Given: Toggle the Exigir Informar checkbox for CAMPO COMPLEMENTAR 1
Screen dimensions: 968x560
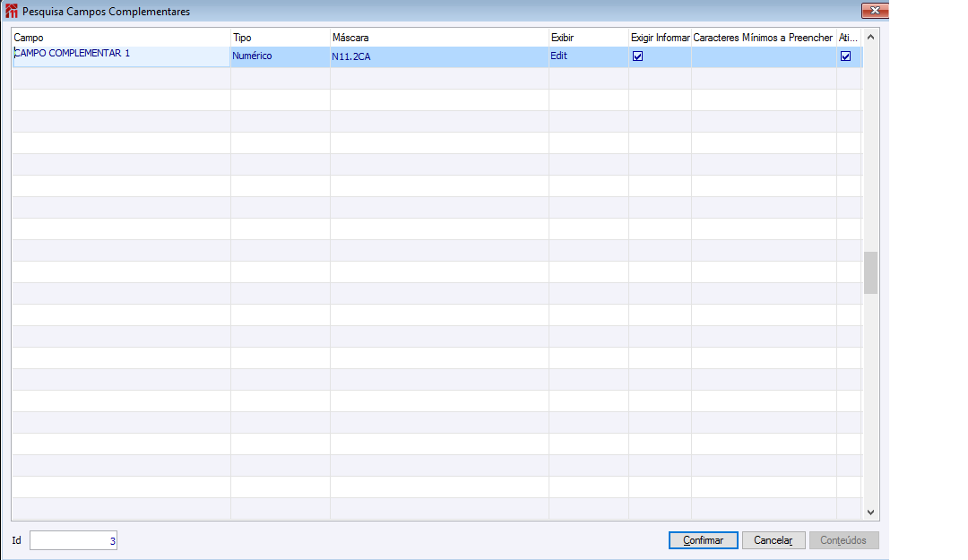Looking at the screenshot, I should (638, 56).
